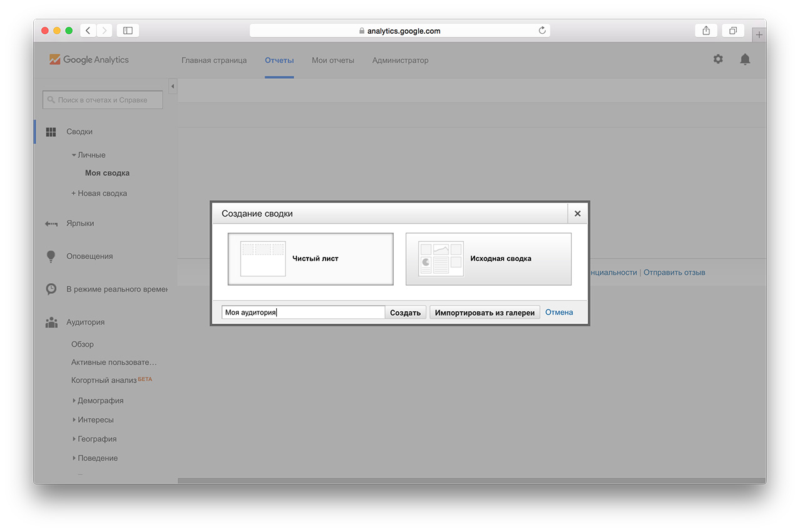Click the Ярлыки shortcuts arrow icon
This screenshot has width=800, height=532.
51,224
